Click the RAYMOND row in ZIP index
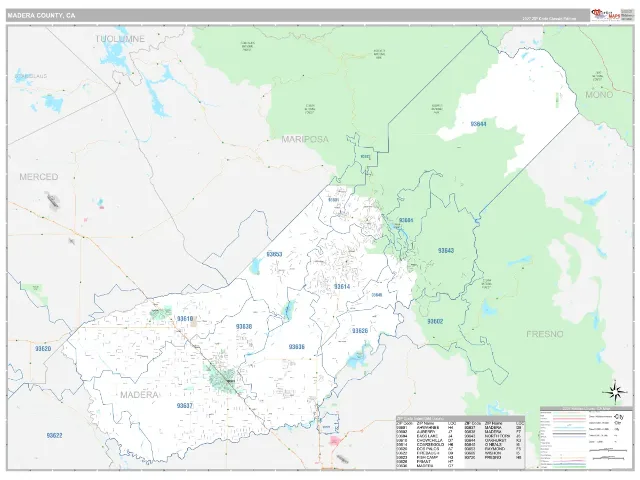This screenshot has width=640, height=480. pos(494,449)
